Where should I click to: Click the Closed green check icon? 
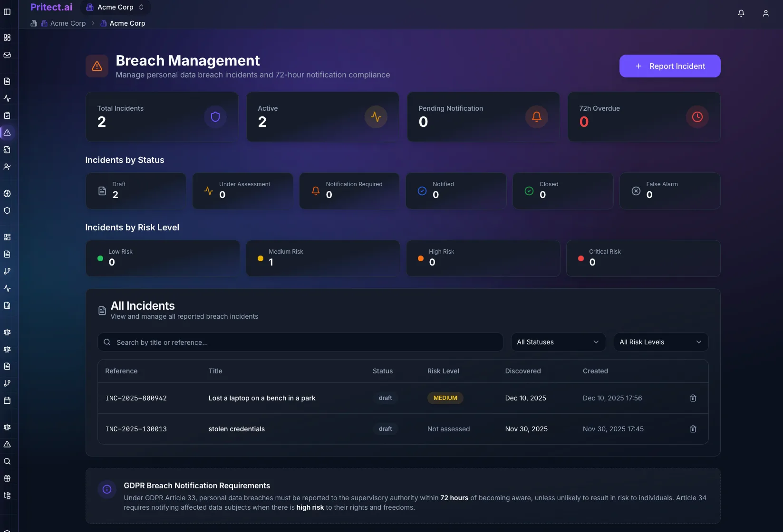[529, 191]
